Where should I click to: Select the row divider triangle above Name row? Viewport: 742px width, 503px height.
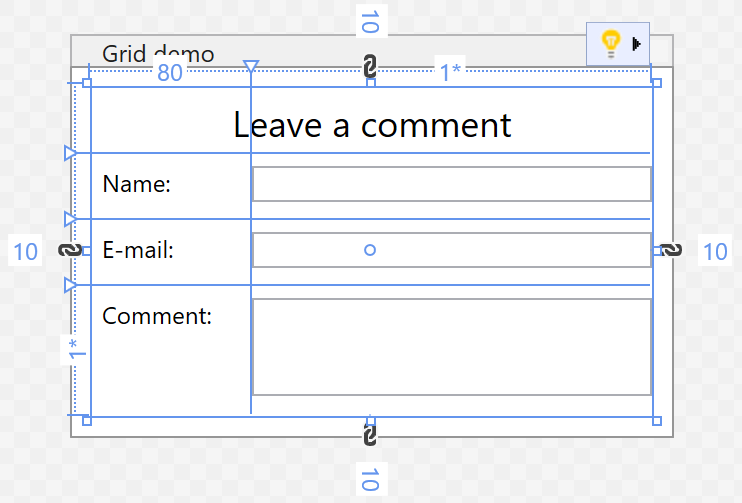tap(70, 153)
